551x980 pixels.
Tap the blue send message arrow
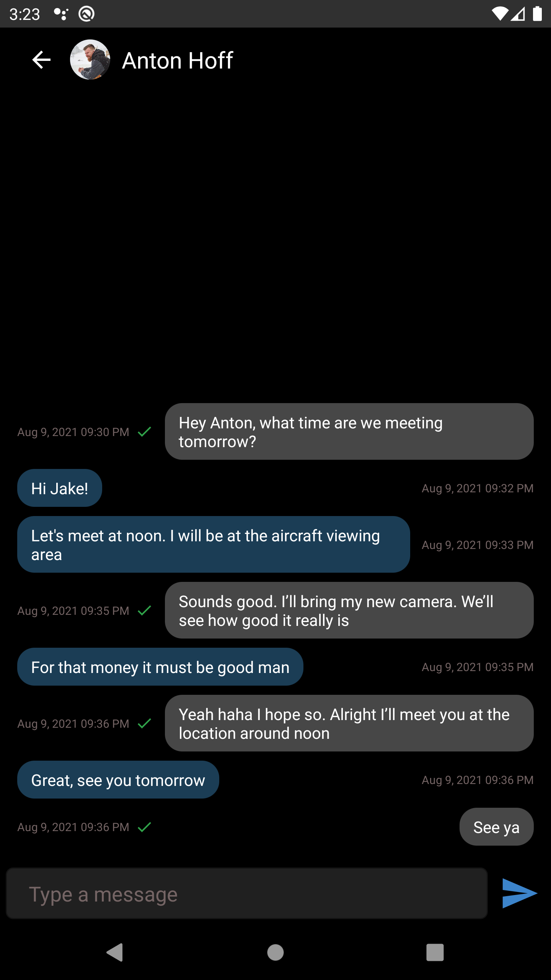(x=519, y=893)
